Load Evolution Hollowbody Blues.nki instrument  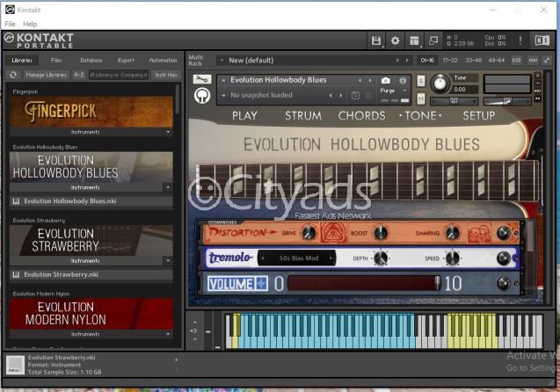coord(91,201)
